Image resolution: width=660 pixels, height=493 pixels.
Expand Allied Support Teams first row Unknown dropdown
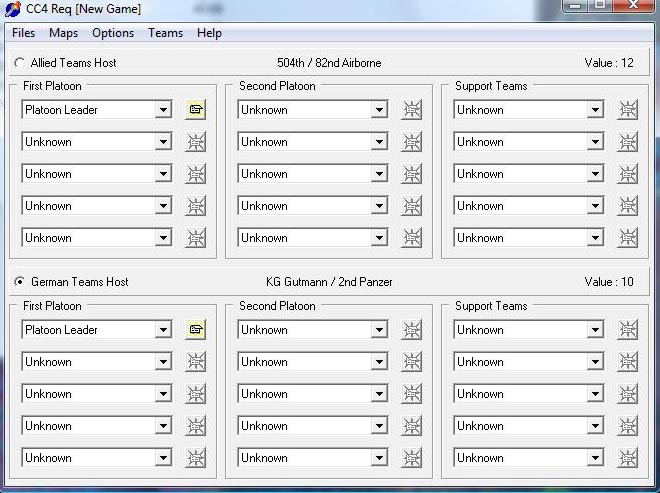coord(595,110)
